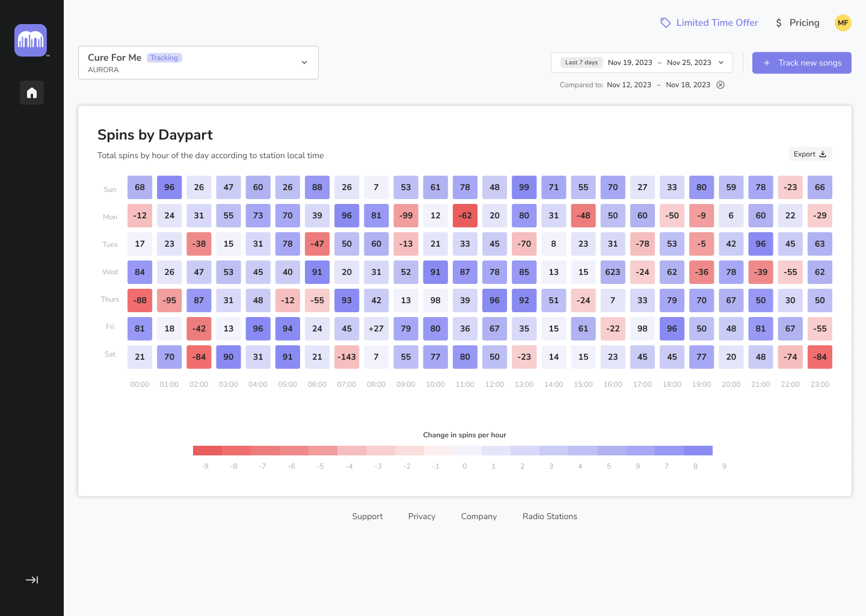The image size is (866, 616).
Task: Select the Privacy footer link
Action: (422, 516)
